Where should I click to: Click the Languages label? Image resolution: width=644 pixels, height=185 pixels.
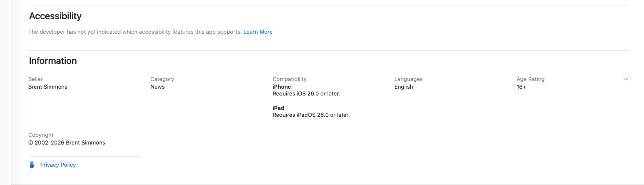pos(408,79)
